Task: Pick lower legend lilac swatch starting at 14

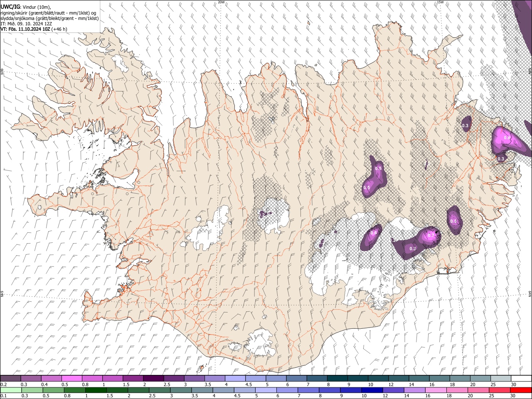Action: tap(414, 390)
